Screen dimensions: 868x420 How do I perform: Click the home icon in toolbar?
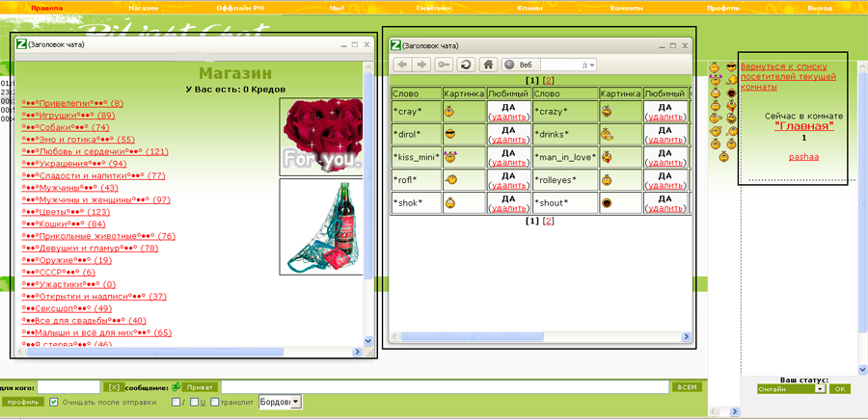(489, 65)
